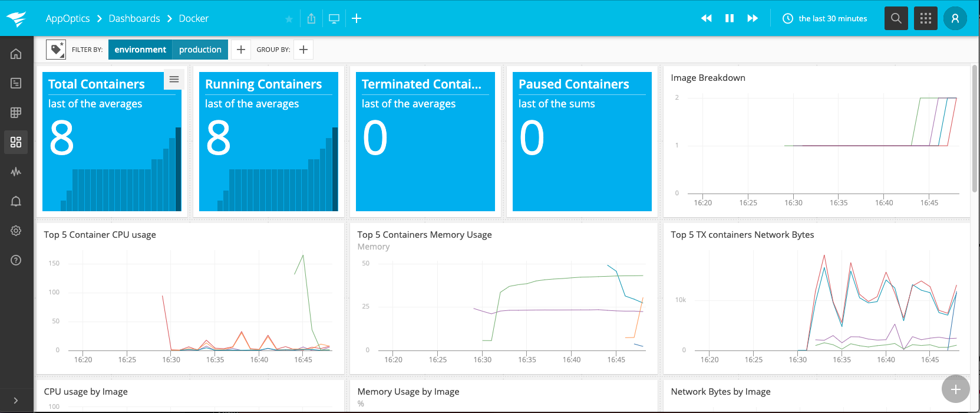Viewport: 980px width, 413px height.
Task: Click CPU usage by Image title
Action: (85, 392)
